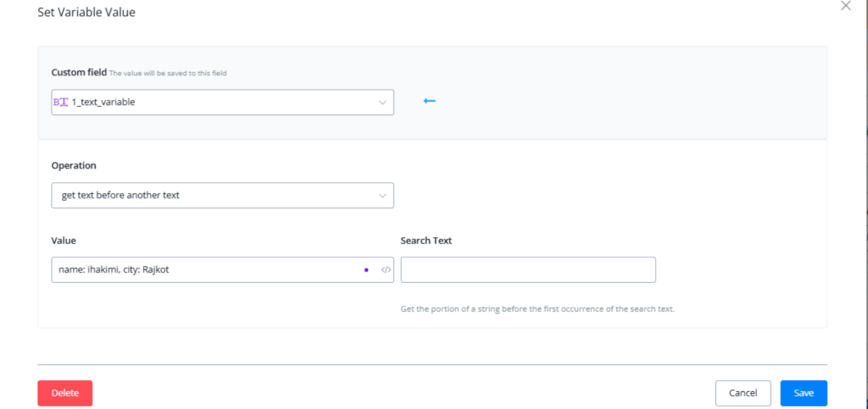This screenshot has width=868, height=409.
Task: Click the Value label above the input
Action: tap(64, 240)
